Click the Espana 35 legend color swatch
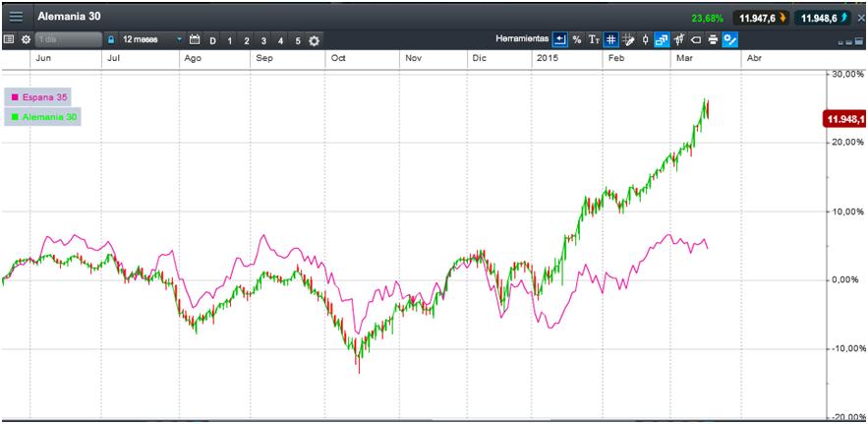This screenshot has width=868, height=424. [15, 97]
